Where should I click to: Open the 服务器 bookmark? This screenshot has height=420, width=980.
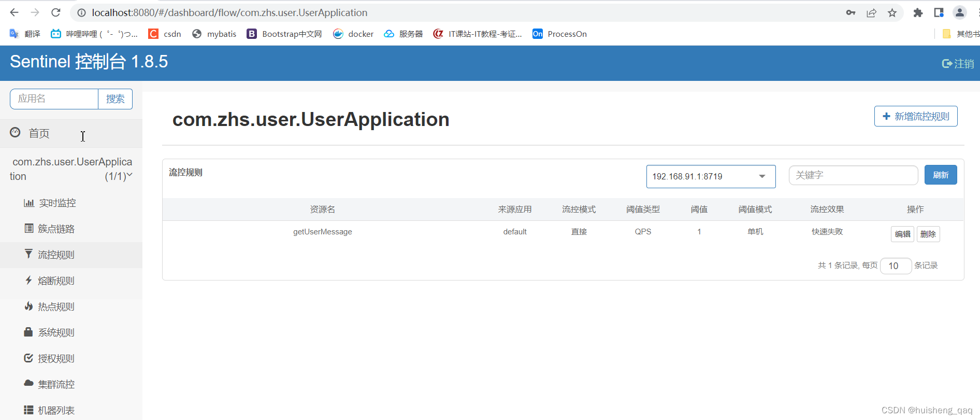[x=403, y=34]
